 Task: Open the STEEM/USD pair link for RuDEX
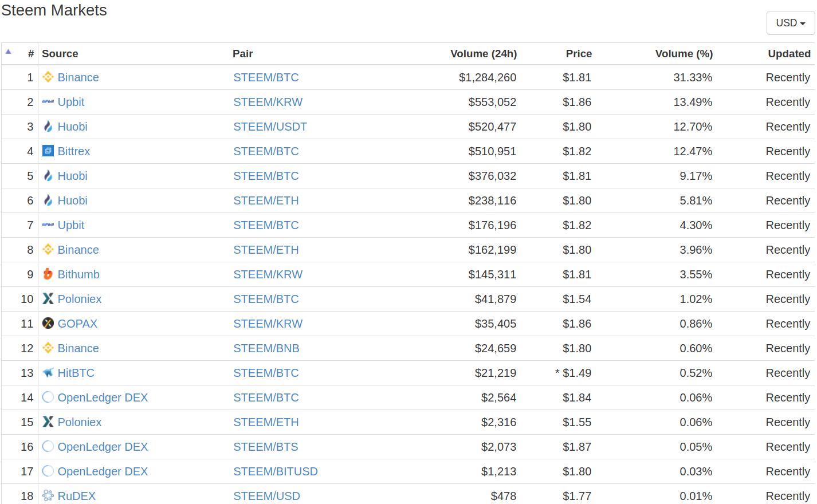point(266,496)
